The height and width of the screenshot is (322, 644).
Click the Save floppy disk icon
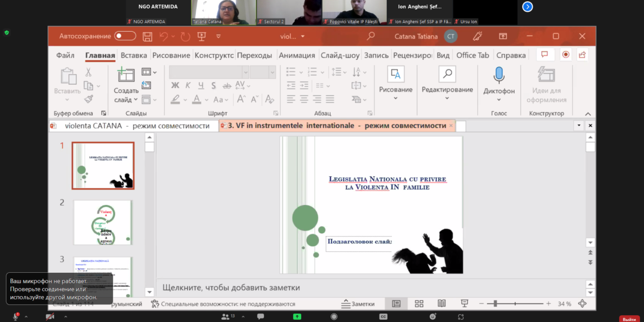(x=147, y=36)
